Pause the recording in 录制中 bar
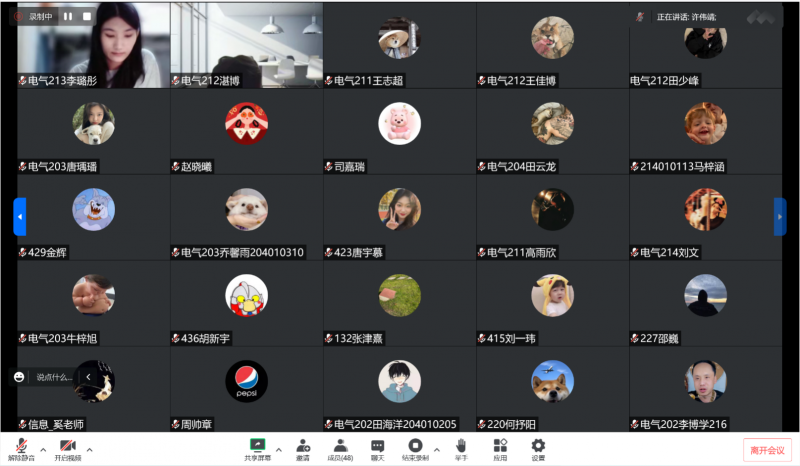The width and height of the screenshot is (800, 466). pyautogui.click(x=68, y=16)
